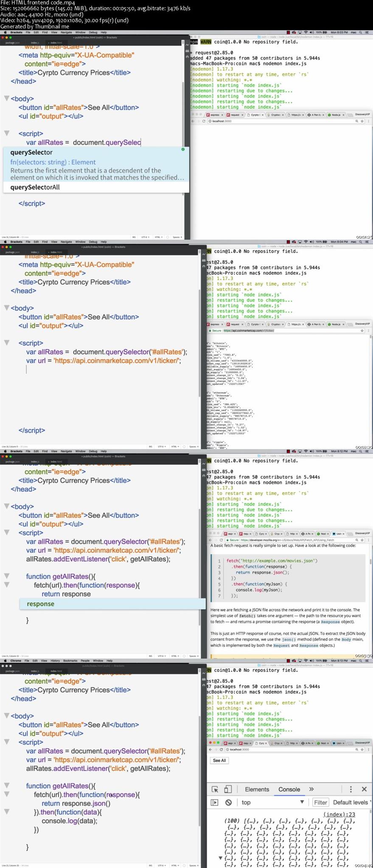Bookmark the api.coinmarketcap.com page with the star
This screenshot has height=868, width=373.
point(362,331)
